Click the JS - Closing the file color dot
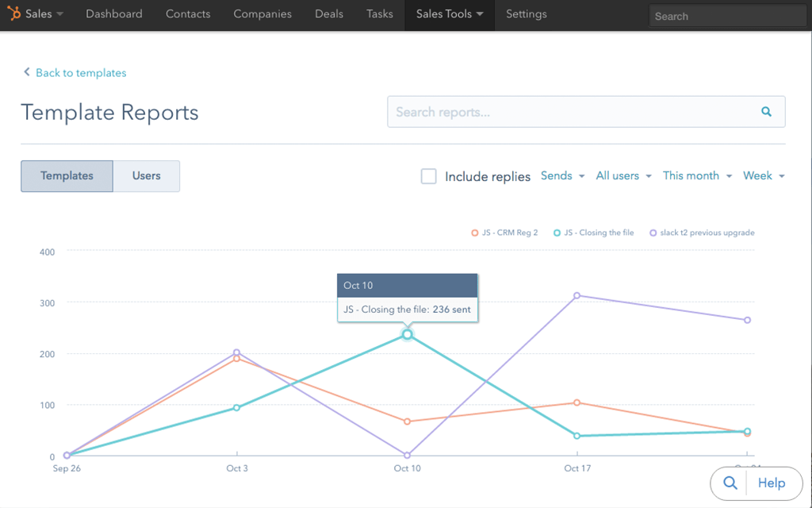The height and width of the screenshot is (508, 812). pyautogui.click(x=557, y=233)
